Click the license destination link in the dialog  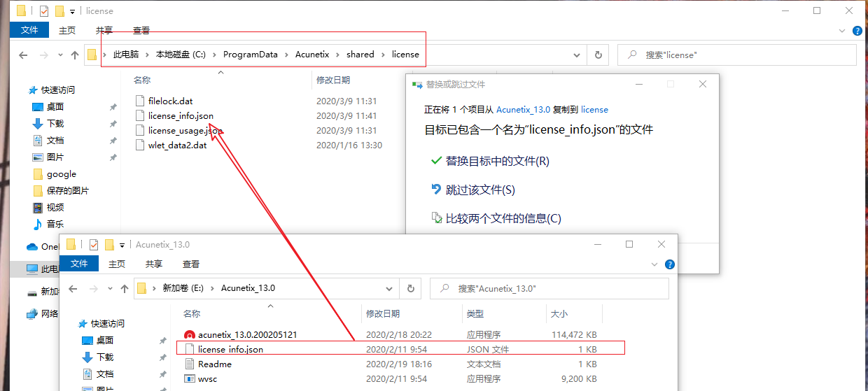point(594,110)
